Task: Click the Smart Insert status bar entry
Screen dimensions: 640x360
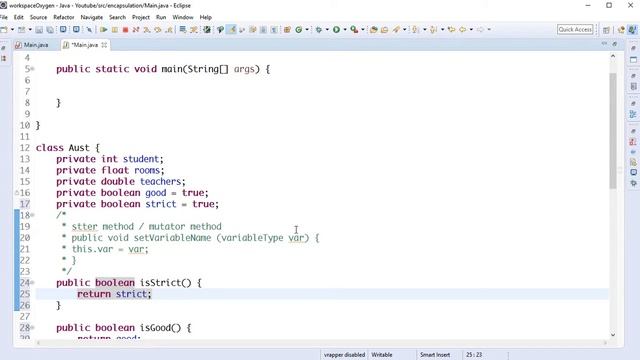Action: point(435,355)
